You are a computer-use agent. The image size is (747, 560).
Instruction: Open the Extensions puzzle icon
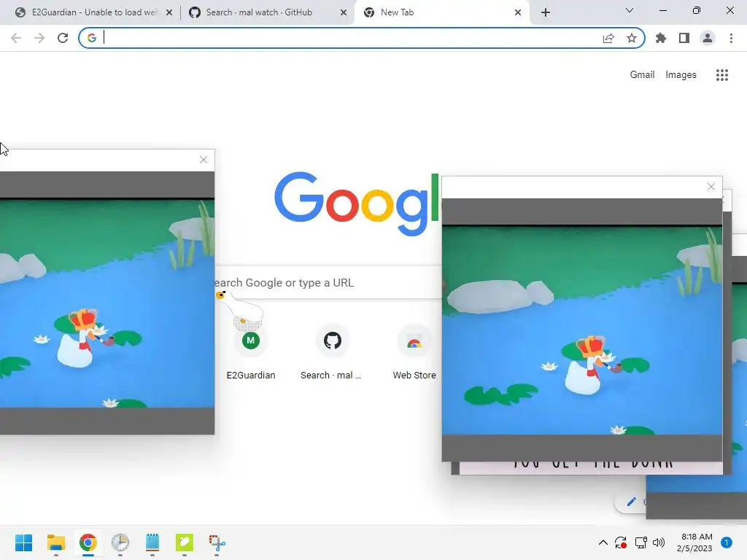pos(661,38)
